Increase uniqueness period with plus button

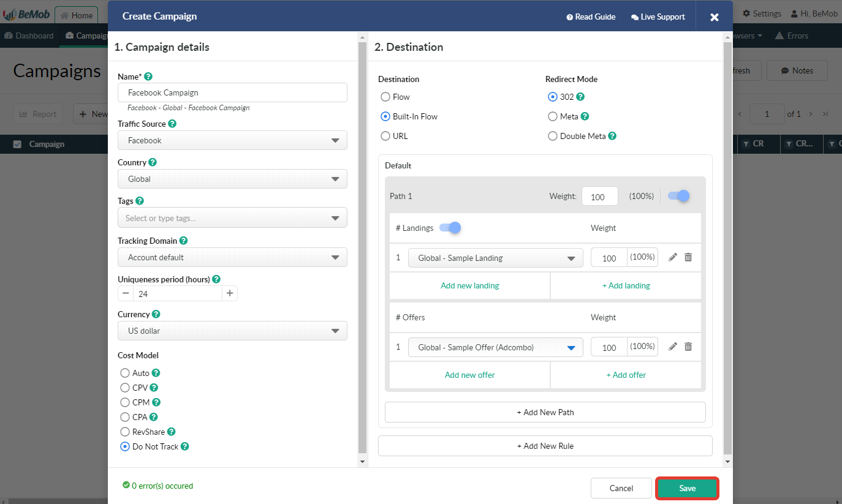[x=230, y=293]
